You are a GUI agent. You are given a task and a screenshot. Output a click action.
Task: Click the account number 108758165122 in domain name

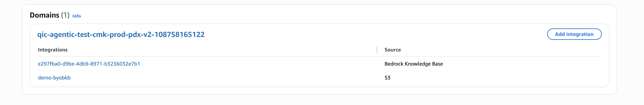179,34
